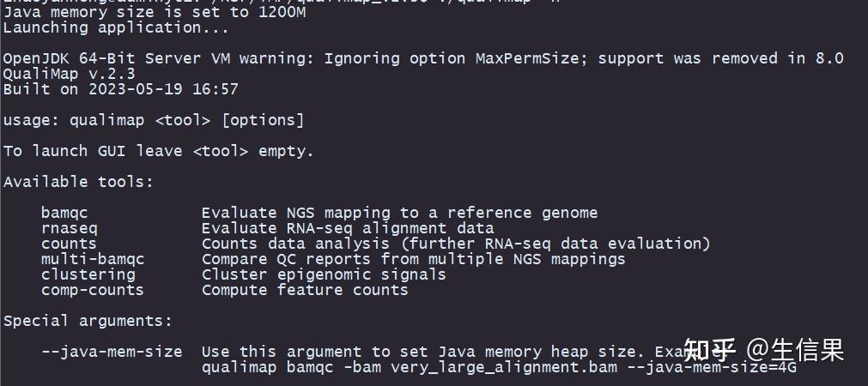The width and height of the screenshot is (868, 386).
Task: Click the clustering tool name
Action: pos(88,274)
